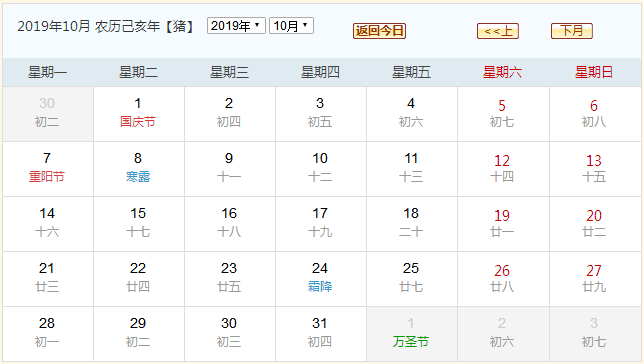Click the 星期二 column header
This screenshot has width=644, height=364.
click(138, 72)
